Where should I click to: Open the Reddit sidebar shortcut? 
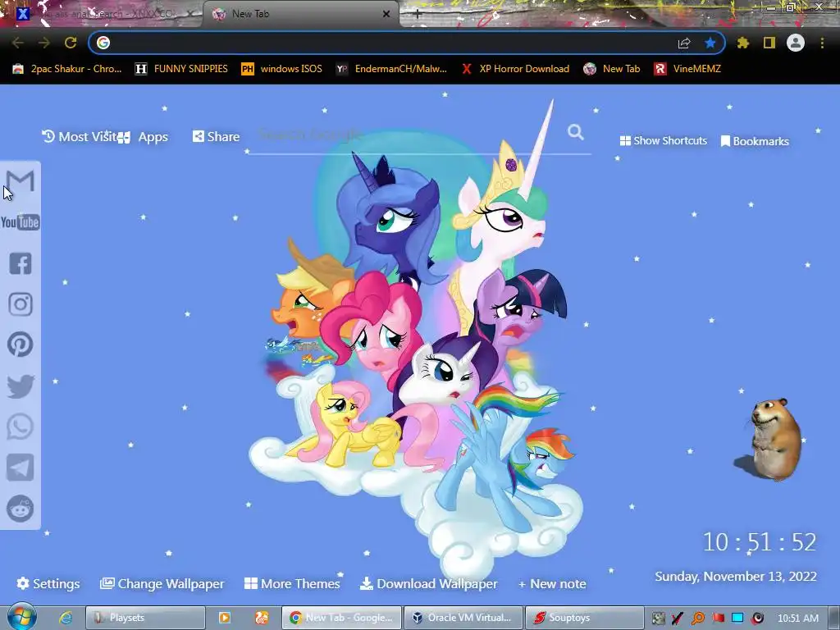[21, 509]
